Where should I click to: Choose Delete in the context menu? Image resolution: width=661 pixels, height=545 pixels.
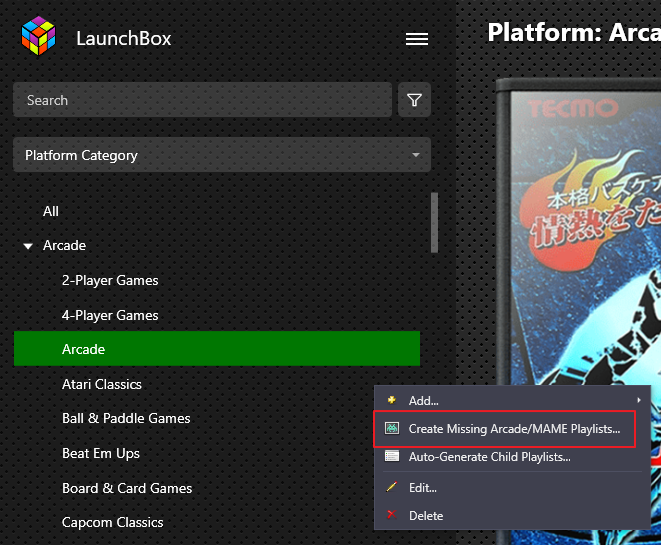(512, 515)
